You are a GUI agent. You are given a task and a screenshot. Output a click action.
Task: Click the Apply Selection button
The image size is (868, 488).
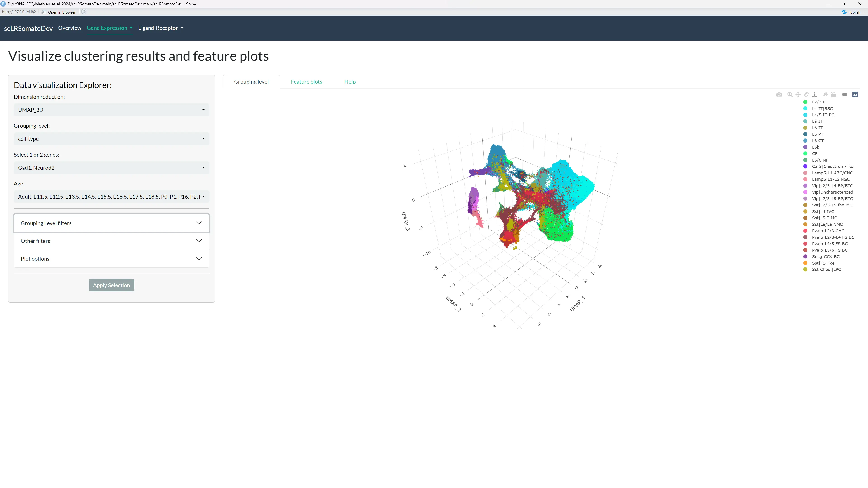point(111,285)
